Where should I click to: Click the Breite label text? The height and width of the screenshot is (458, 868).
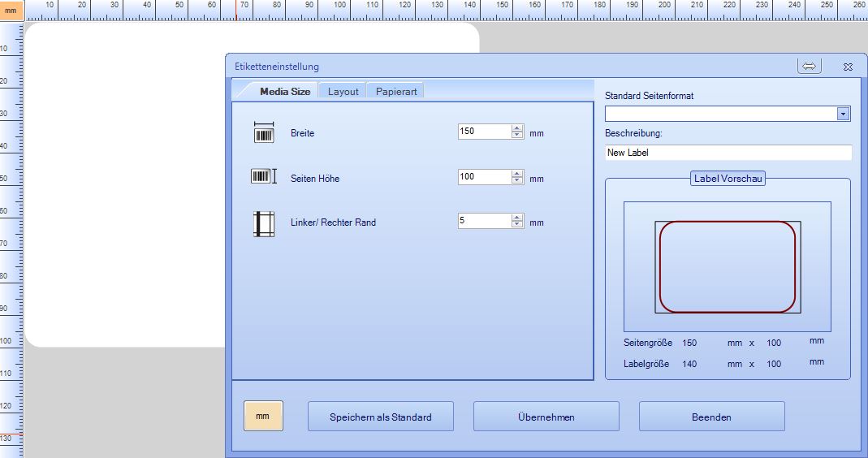[x=302, y=133]
